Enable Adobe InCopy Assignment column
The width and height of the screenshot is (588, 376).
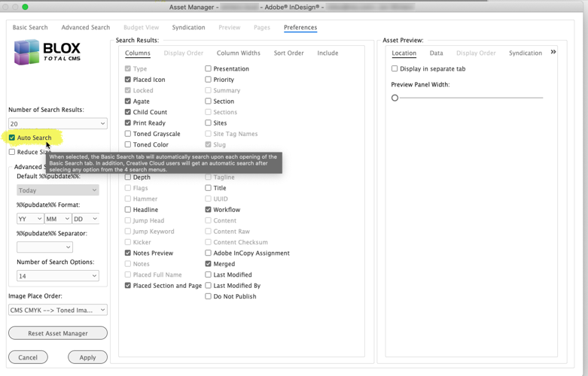[208, 253]
